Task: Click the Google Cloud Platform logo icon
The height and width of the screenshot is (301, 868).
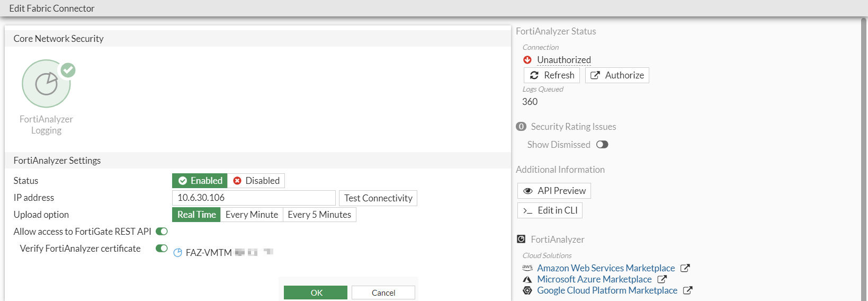Action: [x=527, y=290]
